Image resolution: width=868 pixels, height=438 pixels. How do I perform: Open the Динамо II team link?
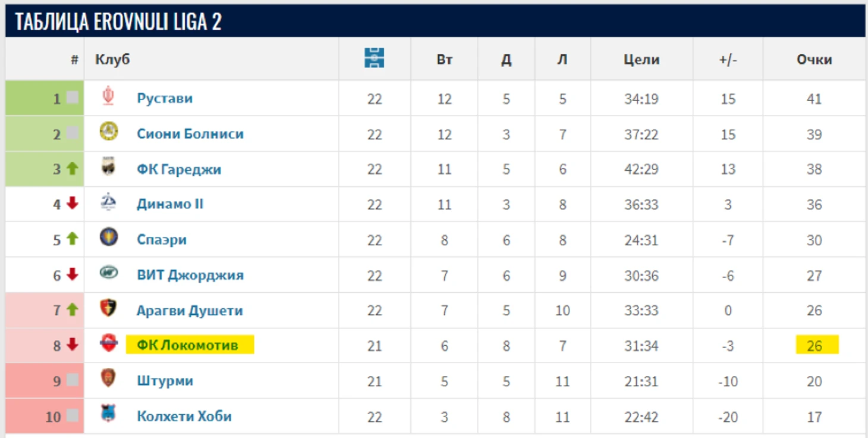pos(170,204)
